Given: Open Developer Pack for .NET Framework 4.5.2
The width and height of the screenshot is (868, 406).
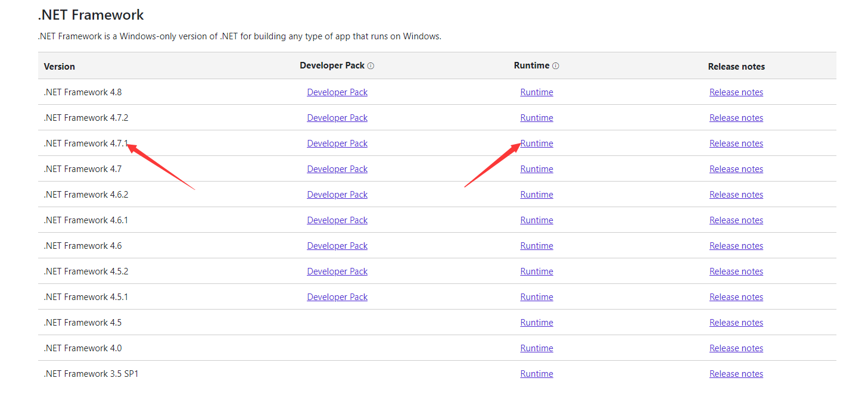Looking at the screenshot, I should pos(337,271).
